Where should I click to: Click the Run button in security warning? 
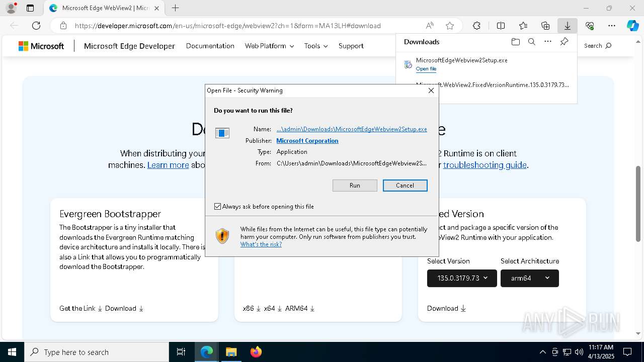pos(355,186)
